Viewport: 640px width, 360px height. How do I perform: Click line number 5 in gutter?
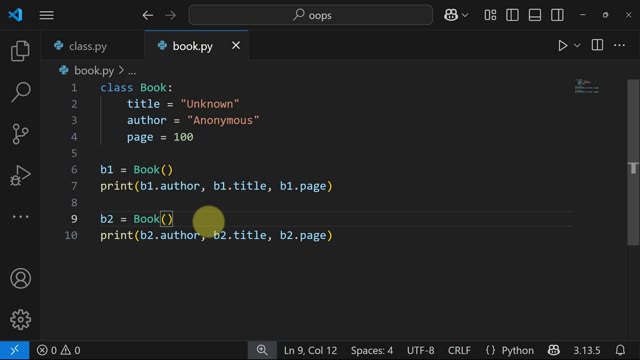[x=74, y=153]
